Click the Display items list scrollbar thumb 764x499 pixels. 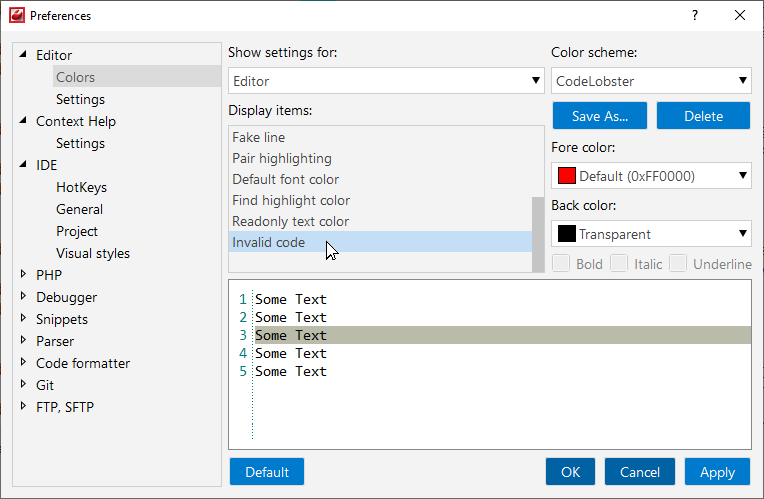538,234
